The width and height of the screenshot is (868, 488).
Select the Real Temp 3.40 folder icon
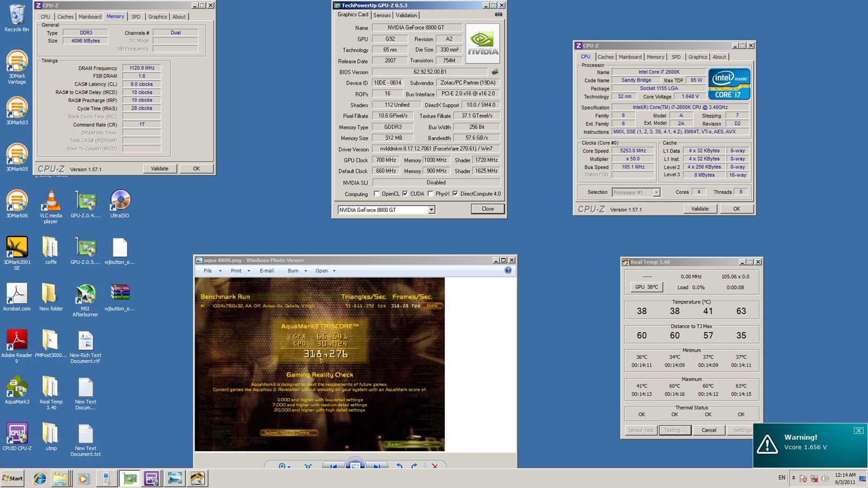[50, 393]
